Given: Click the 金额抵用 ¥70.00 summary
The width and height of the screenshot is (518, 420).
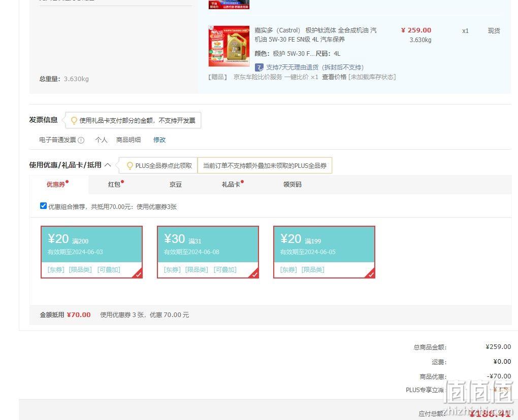Looking at the screenshot, I should coord(65,315).
